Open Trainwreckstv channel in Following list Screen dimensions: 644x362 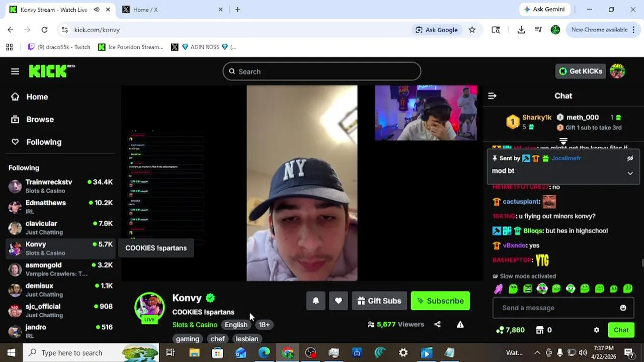click(60, 186)
